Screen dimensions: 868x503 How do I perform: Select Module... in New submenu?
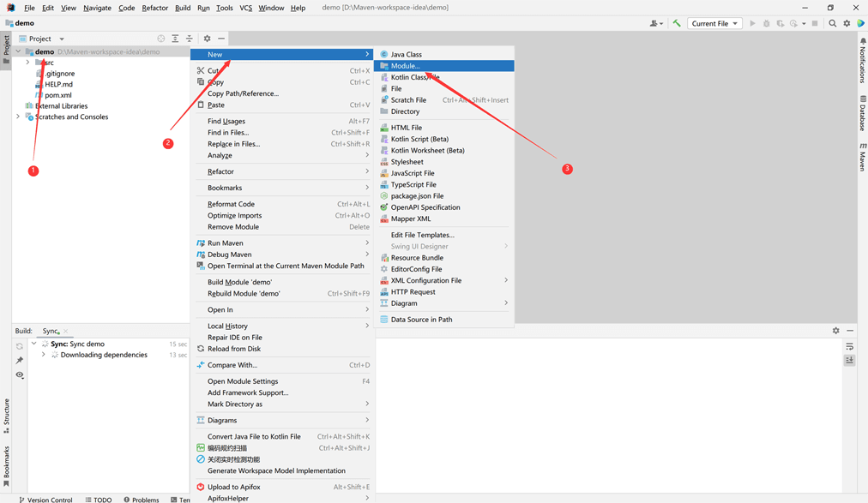tap(444, 66)
